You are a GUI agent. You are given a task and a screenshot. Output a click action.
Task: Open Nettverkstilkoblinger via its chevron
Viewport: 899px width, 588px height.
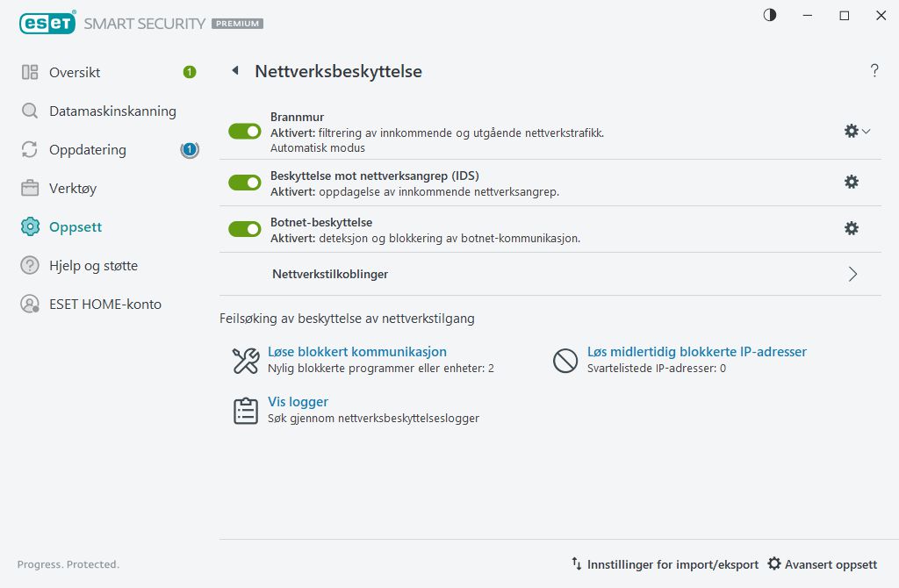[852, 274]
